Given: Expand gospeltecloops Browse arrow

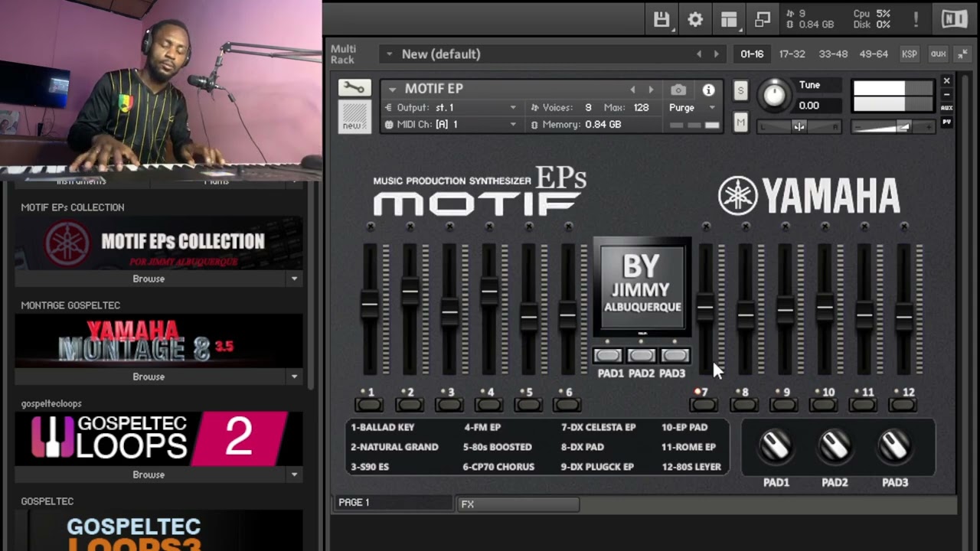Looking at the screenshot, I should [294, 474].
